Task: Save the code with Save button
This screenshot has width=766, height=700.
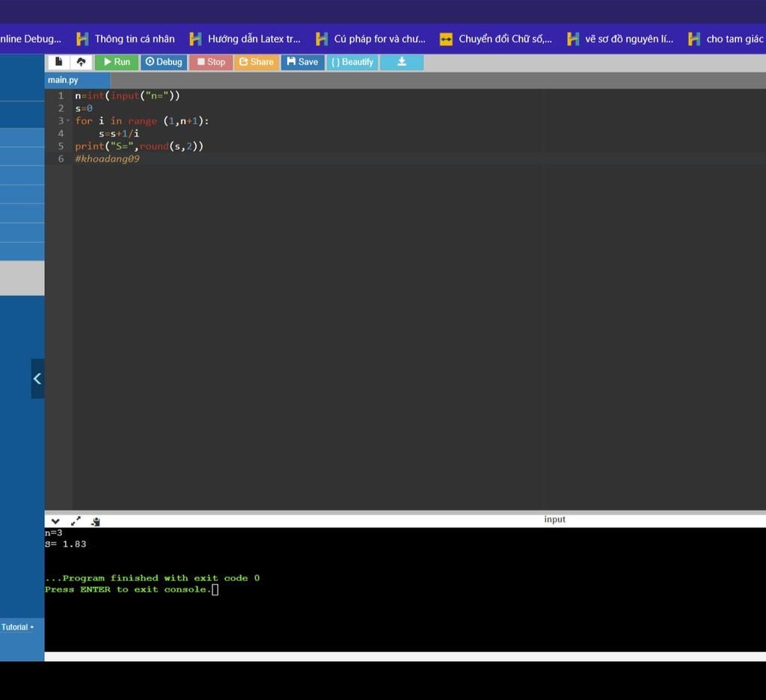Action: point(302,62)
